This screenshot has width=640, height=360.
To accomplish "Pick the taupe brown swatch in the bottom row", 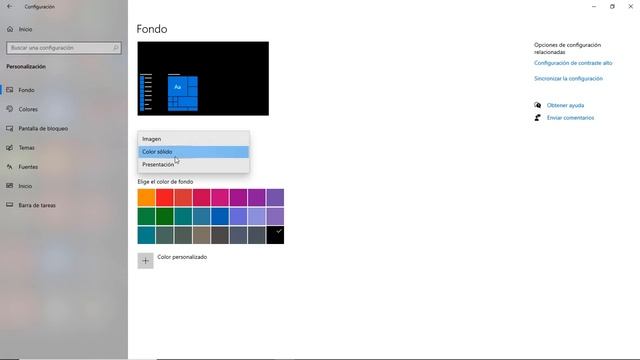I will (x=202, y=235).
